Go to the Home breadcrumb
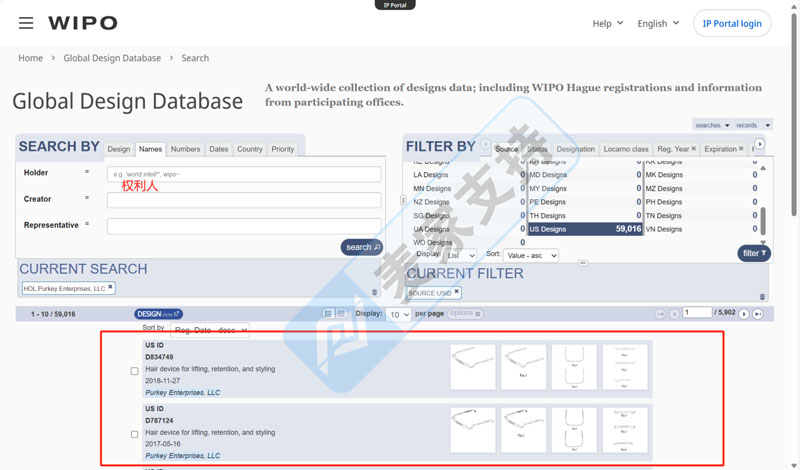This screenshot has width=800, height=470. point(31,58)
